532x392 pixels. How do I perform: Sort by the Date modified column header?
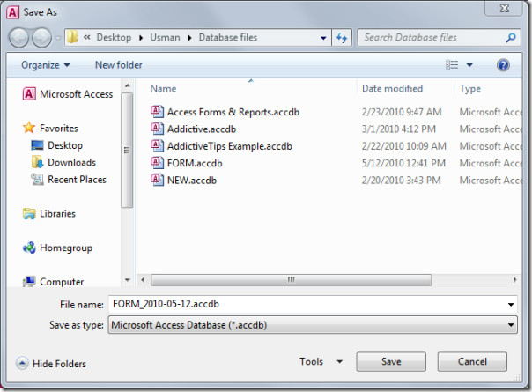pos(392,89)
